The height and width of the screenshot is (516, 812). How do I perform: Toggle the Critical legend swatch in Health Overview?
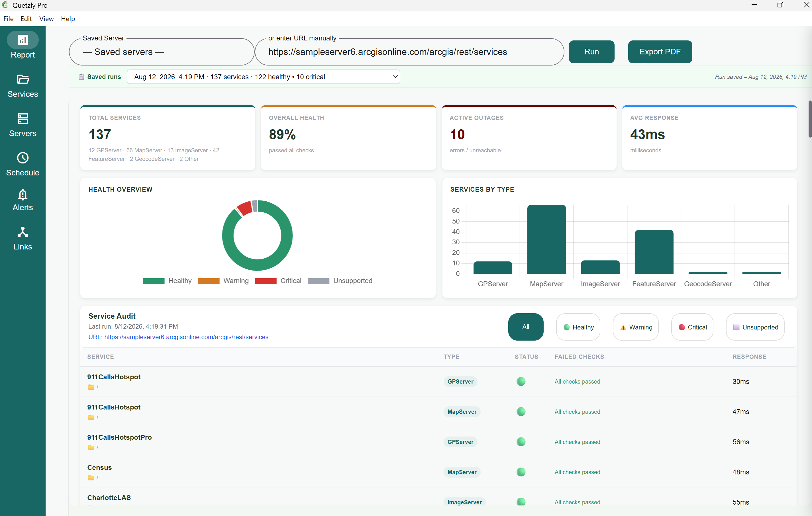(265, 281)
